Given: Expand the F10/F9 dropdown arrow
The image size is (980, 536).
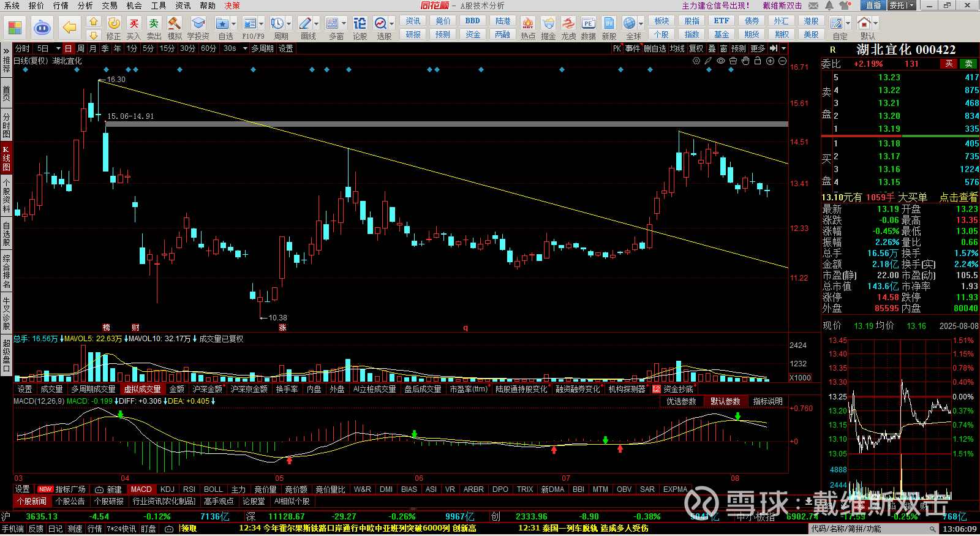Looking at the screenshot, I should click(262, 23).
